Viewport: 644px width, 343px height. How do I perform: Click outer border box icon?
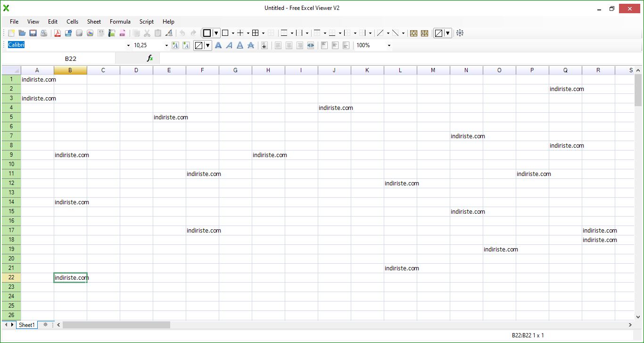tap(225, 33)
